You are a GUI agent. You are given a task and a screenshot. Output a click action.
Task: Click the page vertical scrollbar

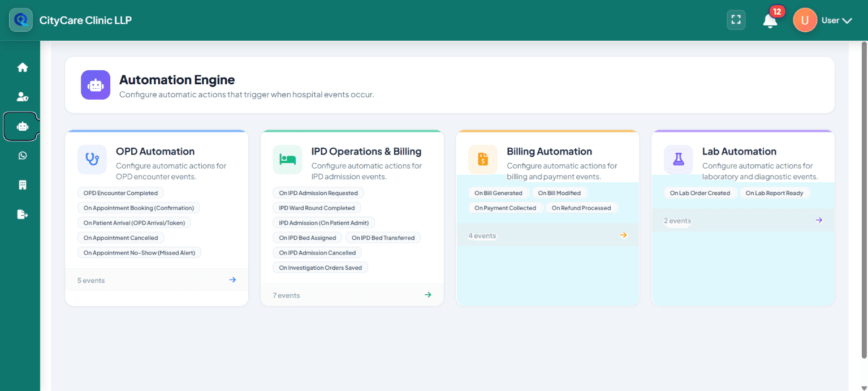tap(863, 200)
